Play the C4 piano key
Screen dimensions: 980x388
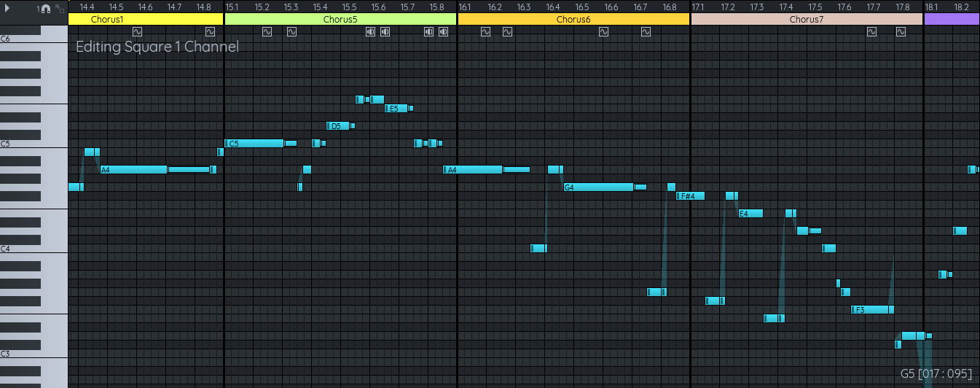click(34, 248)
